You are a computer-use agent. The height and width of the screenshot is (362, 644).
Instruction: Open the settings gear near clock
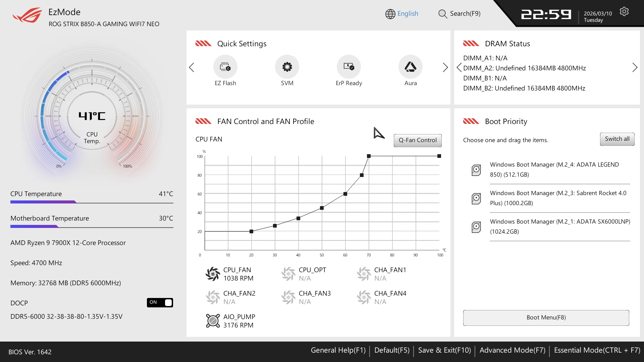pyautogui.click(x=624, y=12)
